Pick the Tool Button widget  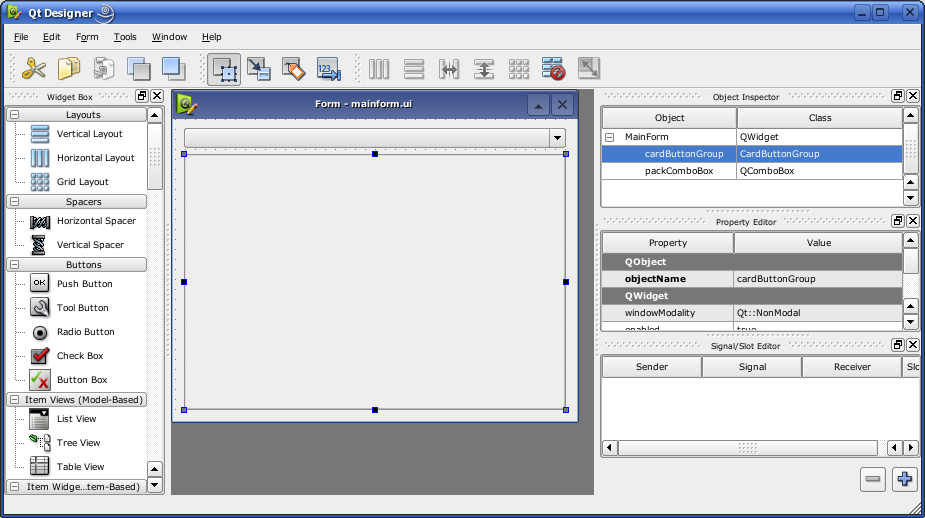[x=70, y=308]
